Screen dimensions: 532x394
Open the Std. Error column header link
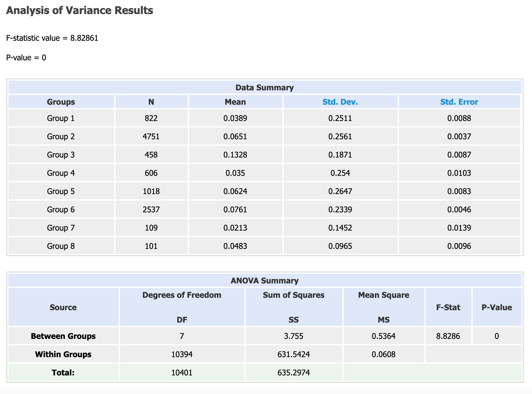(x=459, y=102)
